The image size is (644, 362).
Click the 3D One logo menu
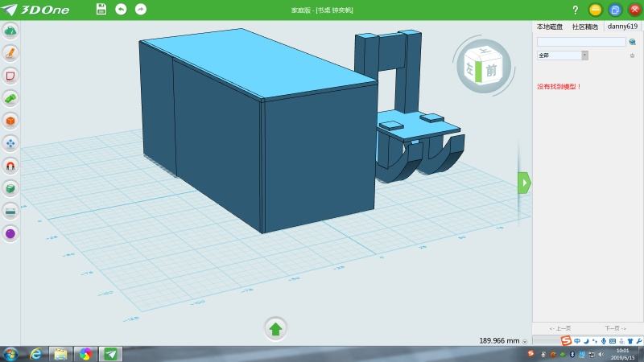[35, 10]
